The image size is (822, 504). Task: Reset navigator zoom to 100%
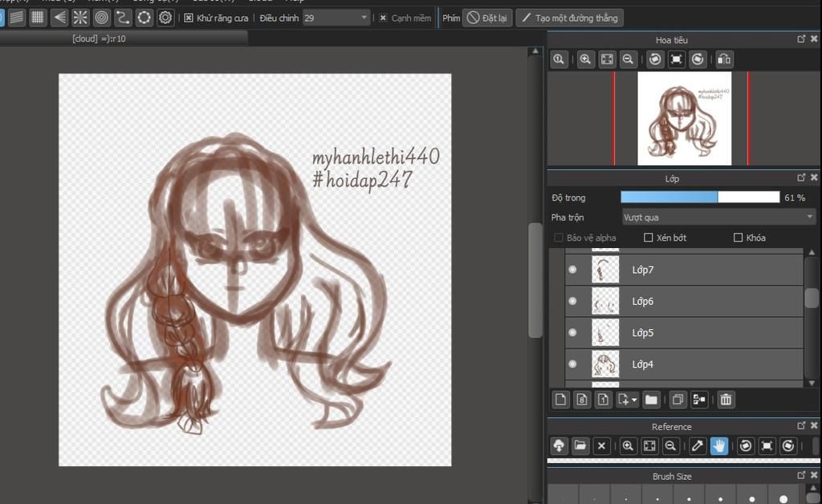click(x=559, y=59)
